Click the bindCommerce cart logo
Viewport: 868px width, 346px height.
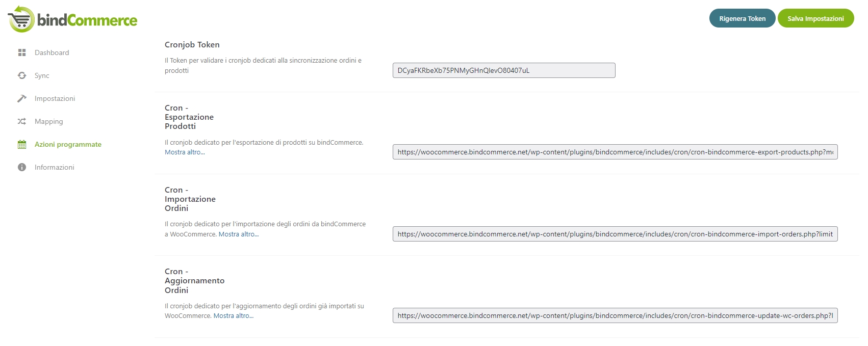[21, 19]
